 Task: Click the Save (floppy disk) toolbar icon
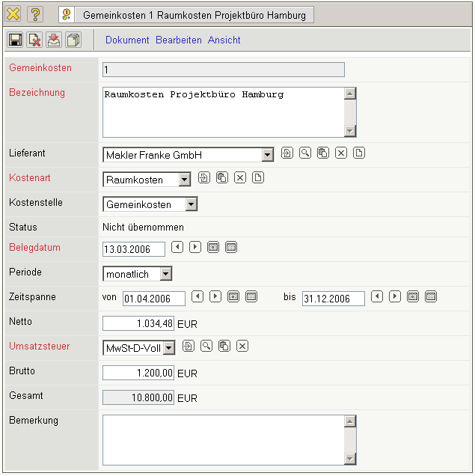tap(15, 40)
